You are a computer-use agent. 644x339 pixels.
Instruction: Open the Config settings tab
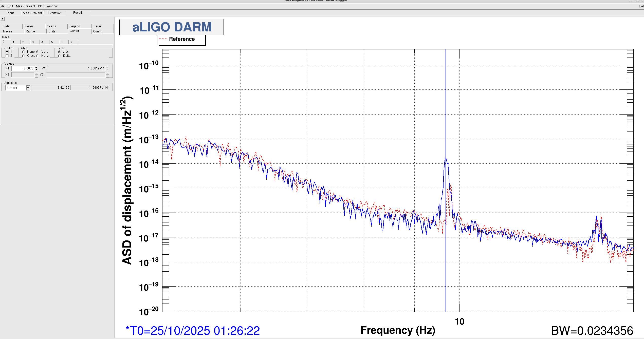98,31
